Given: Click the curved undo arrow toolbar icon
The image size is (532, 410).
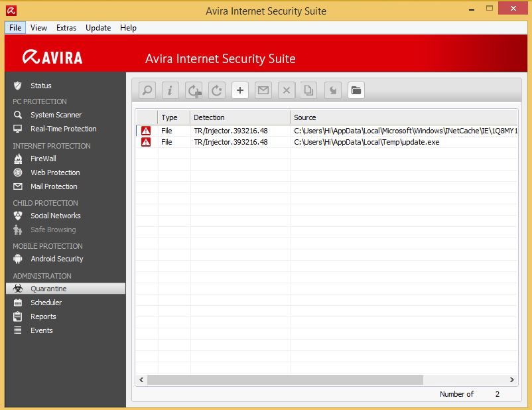Looking at the screenshot, I should (333, 90).
